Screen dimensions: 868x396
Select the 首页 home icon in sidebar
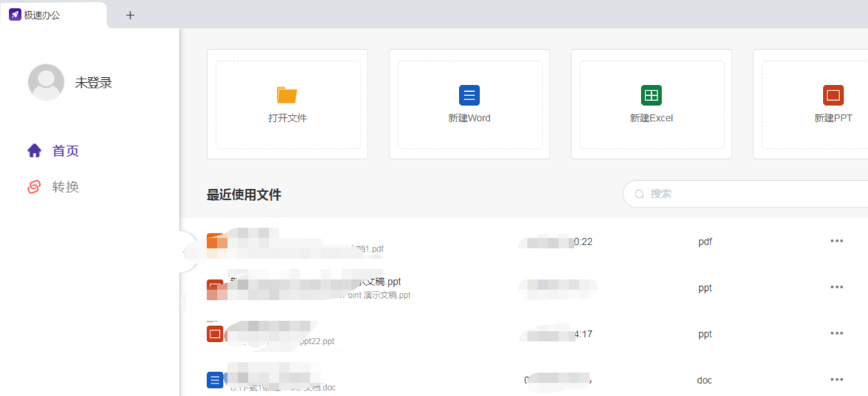(34, 151)
